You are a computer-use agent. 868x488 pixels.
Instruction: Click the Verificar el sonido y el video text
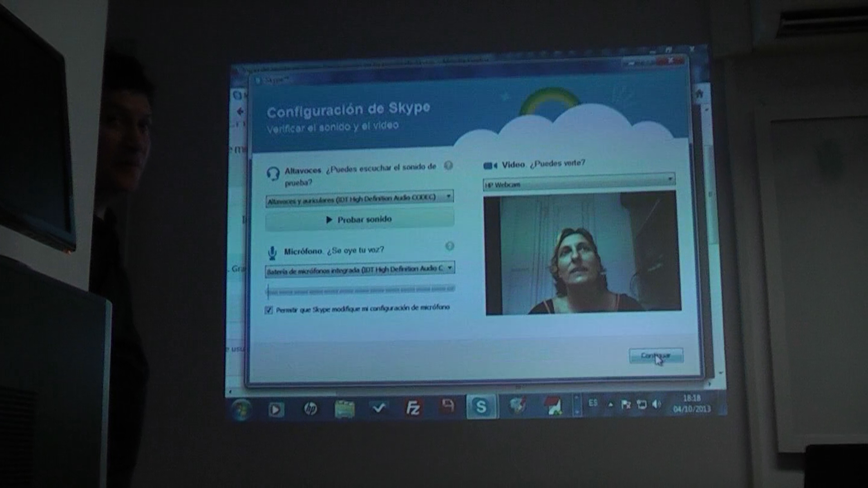click(332, 127)
